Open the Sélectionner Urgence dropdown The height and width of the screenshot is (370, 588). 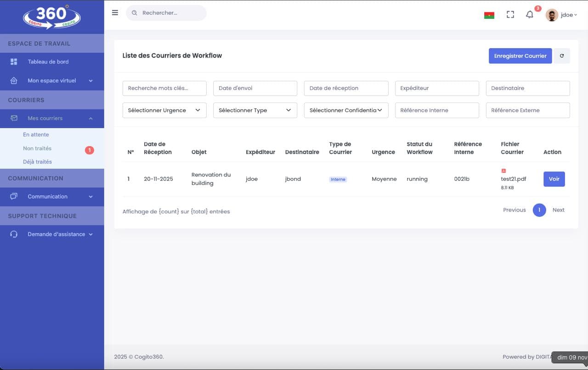[x=164, y=110]
